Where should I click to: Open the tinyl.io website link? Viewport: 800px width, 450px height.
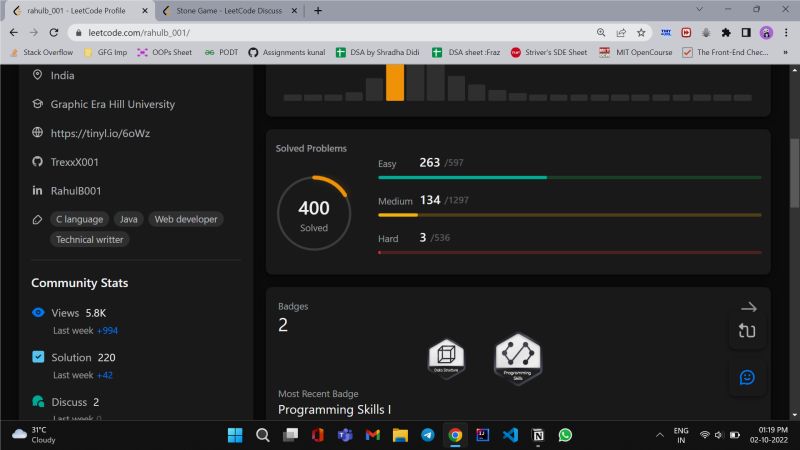[x=100, y=133]
